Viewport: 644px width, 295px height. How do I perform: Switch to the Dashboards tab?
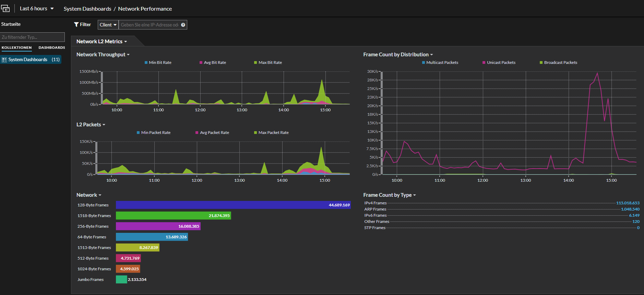[52, 48]
